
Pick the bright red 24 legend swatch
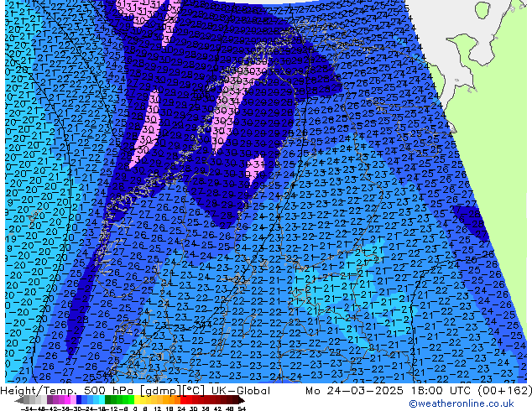pos(183,400)
